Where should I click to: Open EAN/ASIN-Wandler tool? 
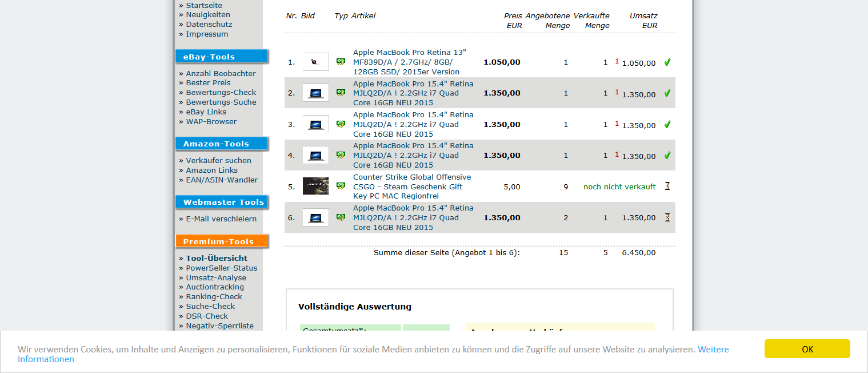(222, 180)
